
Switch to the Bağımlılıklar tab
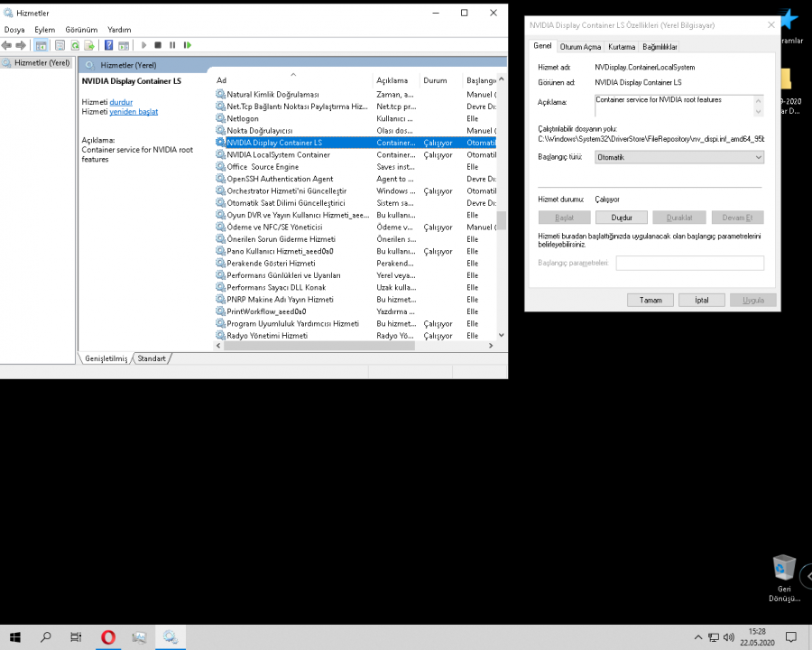pyautogui.click(x=660, y=47)
